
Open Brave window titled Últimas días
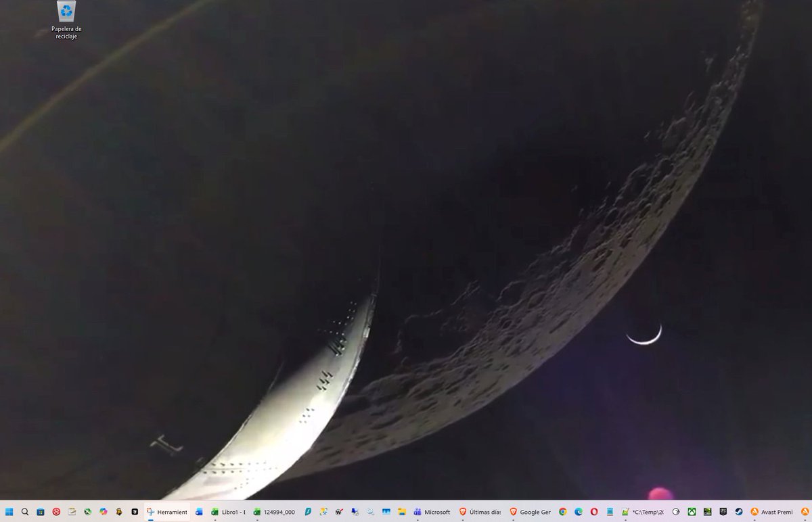[480, 512]
